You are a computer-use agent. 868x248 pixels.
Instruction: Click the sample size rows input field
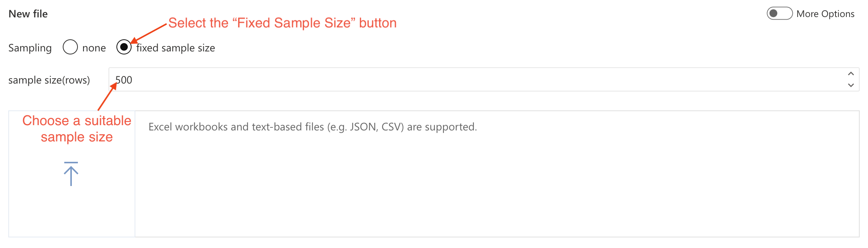(454, 80)
